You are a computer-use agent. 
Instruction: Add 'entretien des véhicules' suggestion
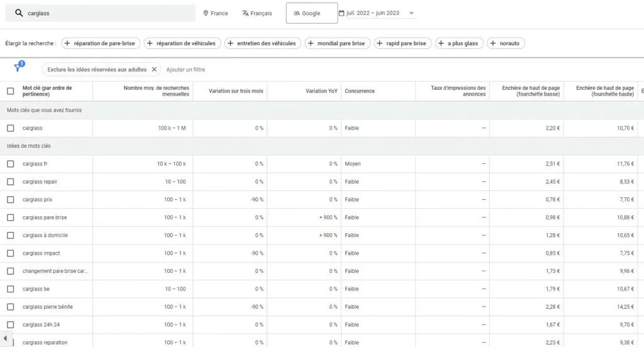[262, 43]
